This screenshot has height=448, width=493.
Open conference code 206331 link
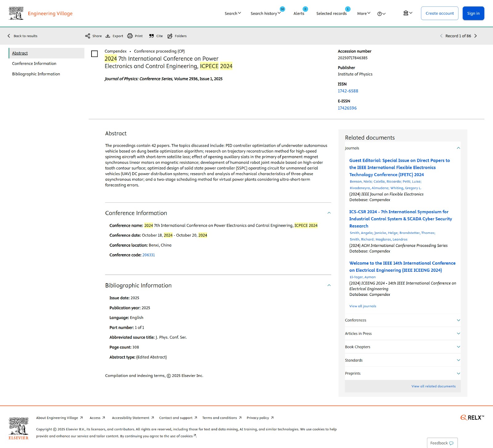pyautogui.click(x=149, y=255)
